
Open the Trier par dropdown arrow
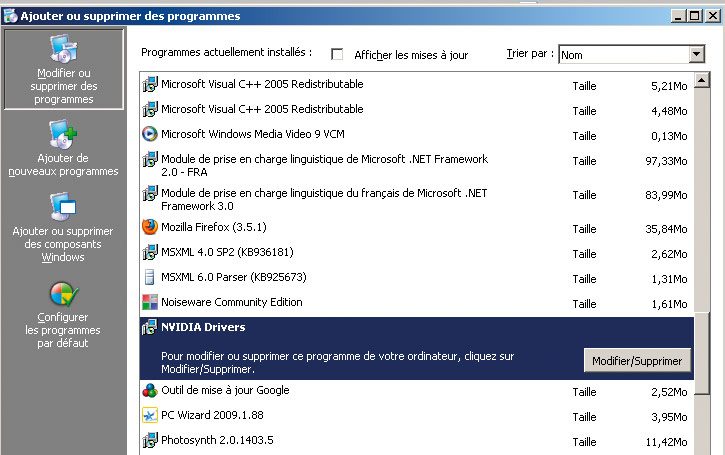(696, 55)
